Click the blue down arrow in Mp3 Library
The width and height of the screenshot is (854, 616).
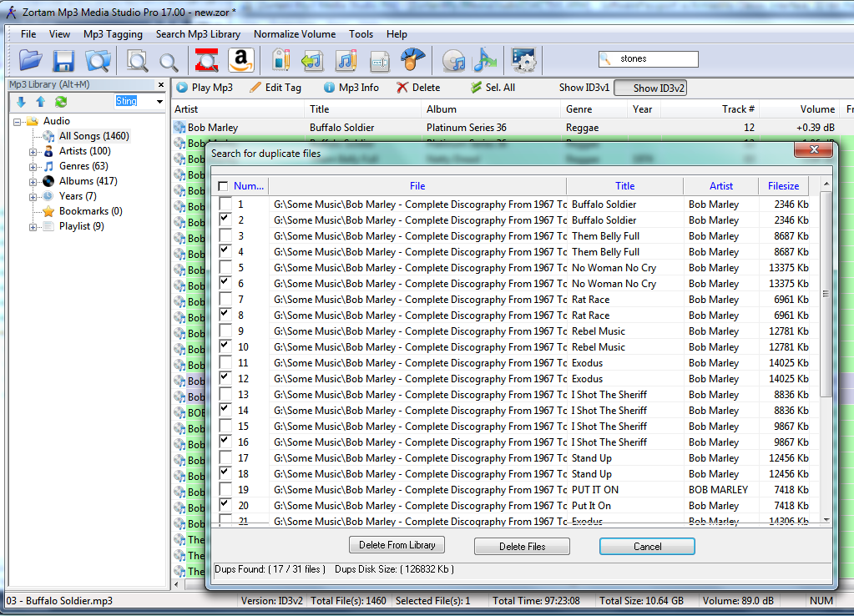coord(21,101)
